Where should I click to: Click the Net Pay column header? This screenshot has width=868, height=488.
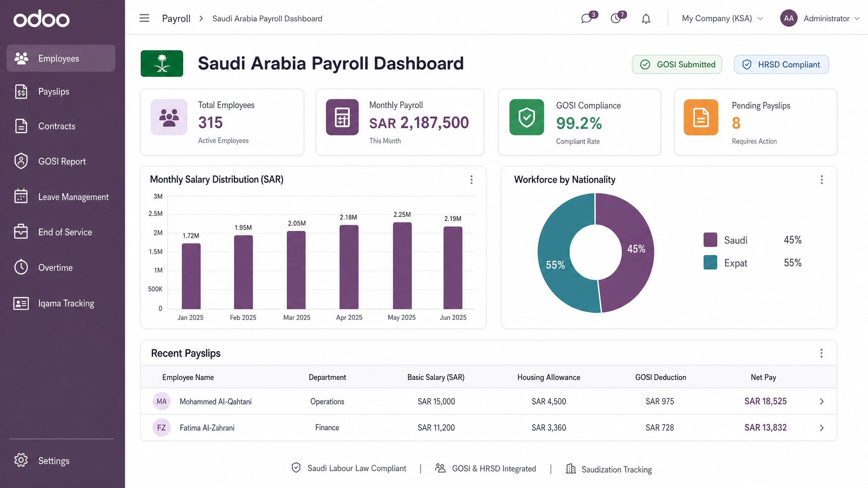point(763,377)
